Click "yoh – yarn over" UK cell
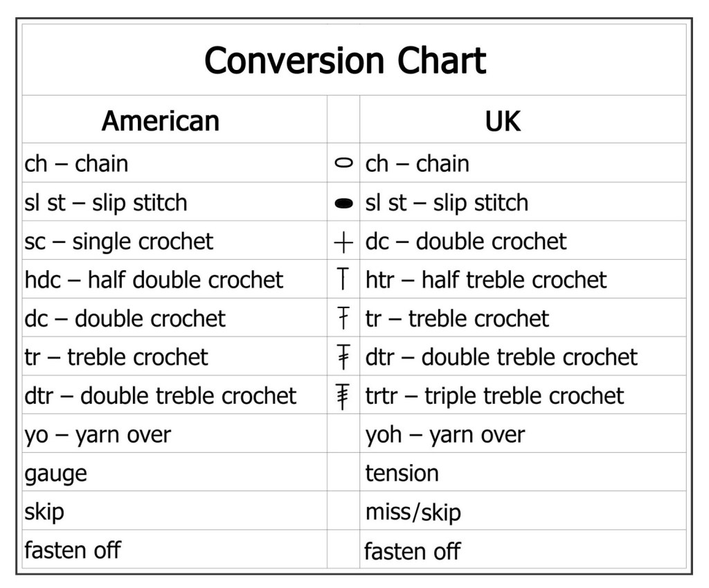The width and height of the screenshot is (709, 588). (x=445, y=435)
